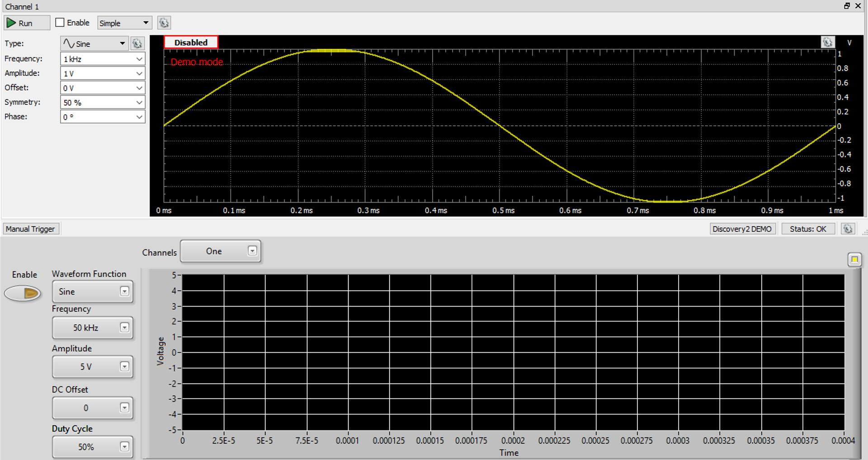868x460 pixels.
Task: Click the Disabled toggle above the waveform plot
Action: click(190, 42)
